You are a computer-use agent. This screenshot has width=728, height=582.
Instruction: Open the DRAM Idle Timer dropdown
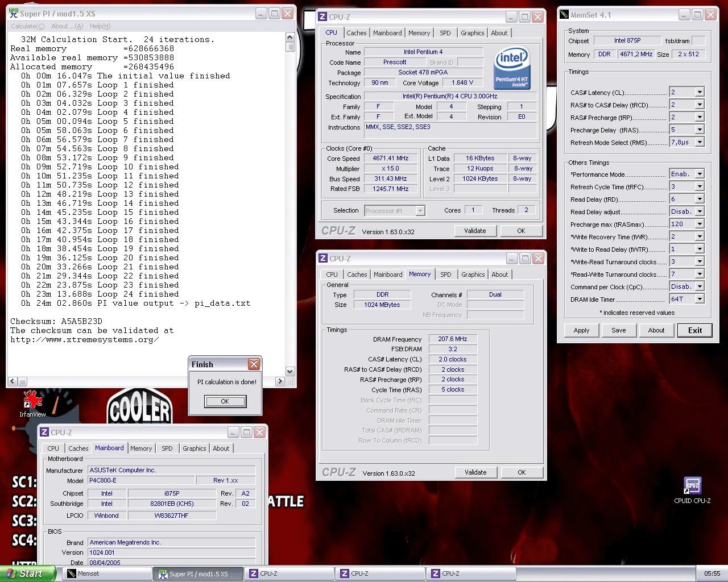point(700,299)
